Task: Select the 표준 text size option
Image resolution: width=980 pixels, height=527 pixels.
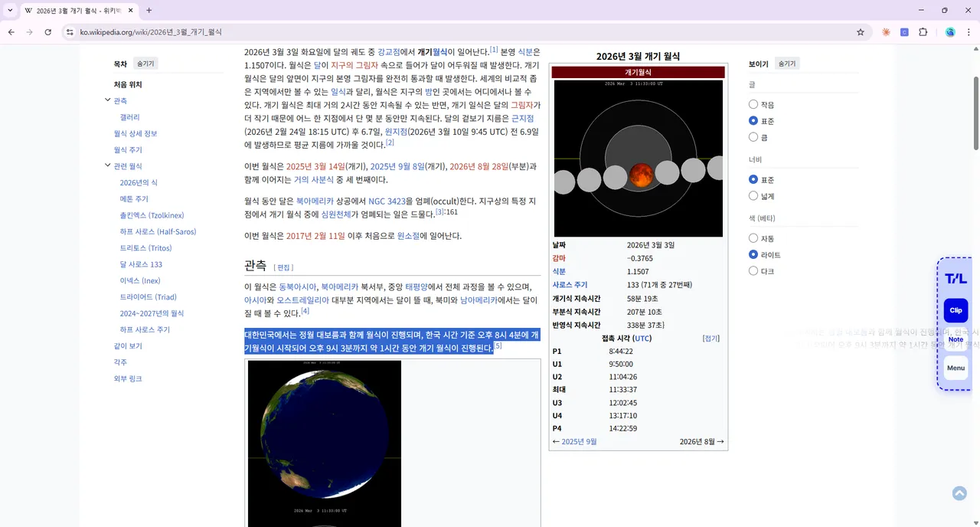Action: tap(753, 121)
